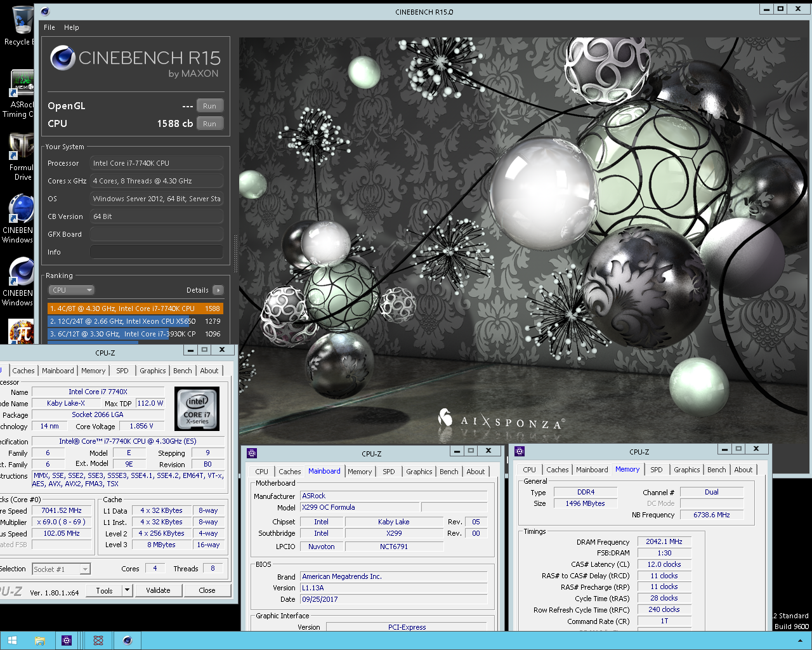The width and height of the screenshot is (812, 650).
Task: Open Memory tab in the CPU-Z processor window
Action: tap(93, 371)
